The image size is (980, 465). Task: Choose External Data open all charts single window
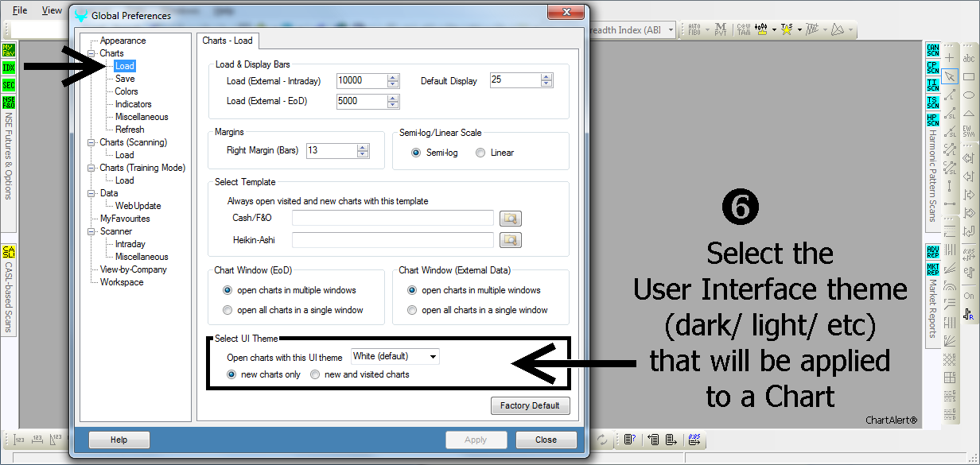412,310
